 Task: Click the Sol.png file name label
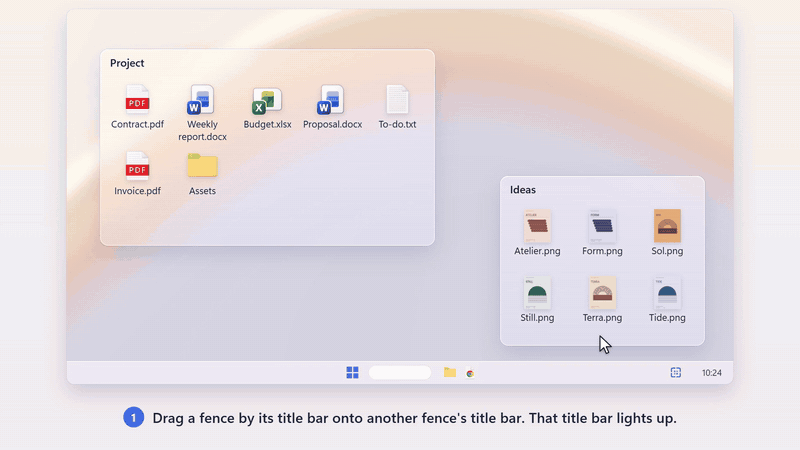(667, 251)
